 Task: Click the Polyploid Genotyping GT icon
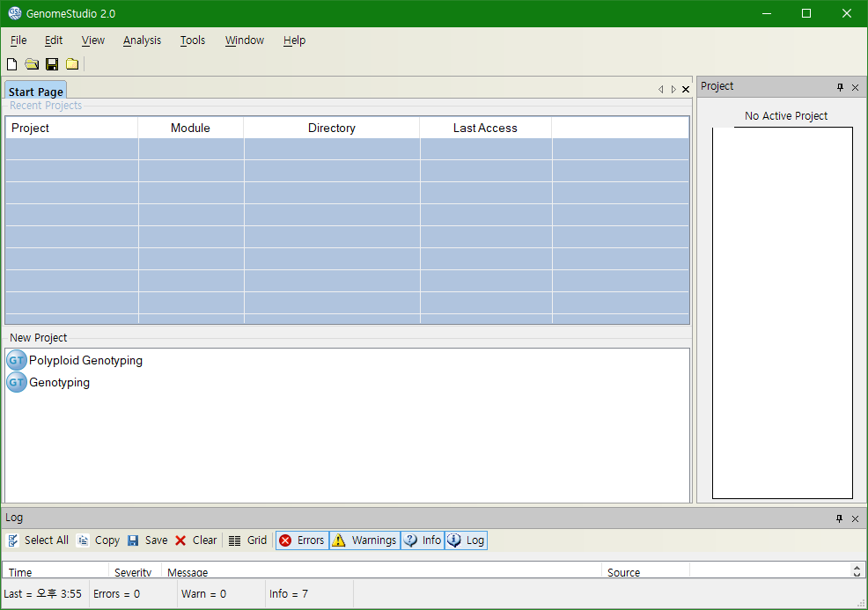[17, 360]
